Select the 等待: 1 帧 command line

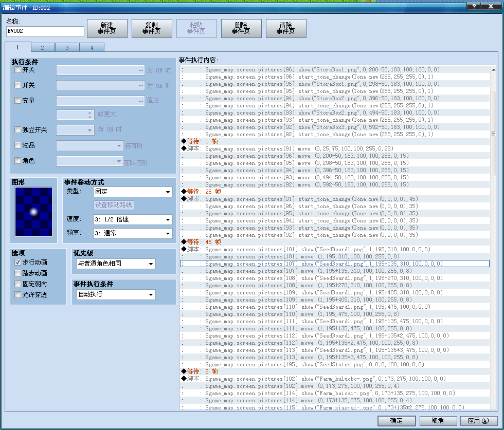(x=335, y=141)
